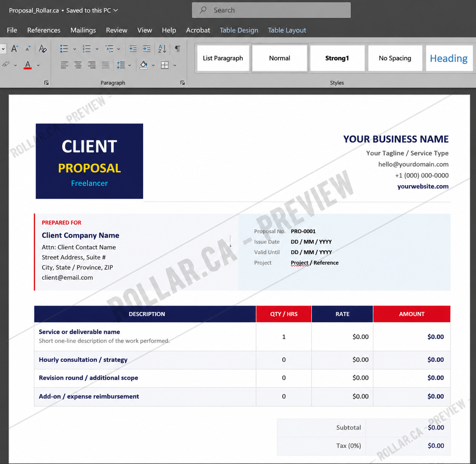Clear all formatting with the eraser A icon

pos(43,49)
